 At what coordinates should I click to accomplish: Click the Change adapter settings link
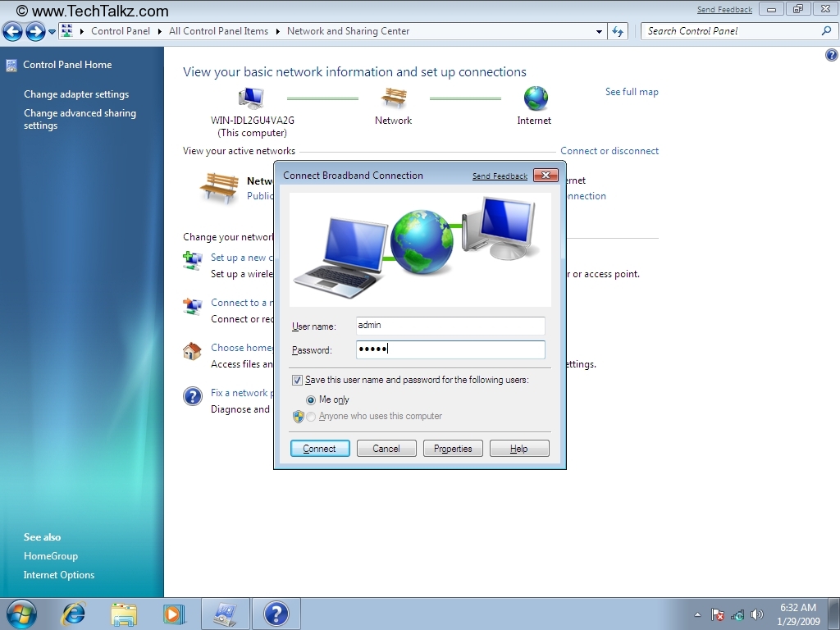click(x=76, y=94)
